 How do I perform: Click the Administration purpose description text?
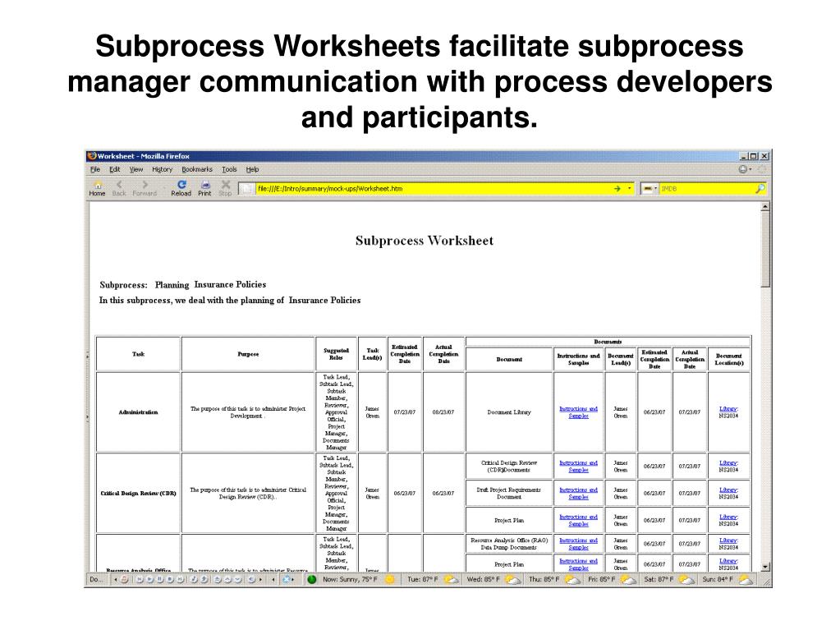click(248, 412)
